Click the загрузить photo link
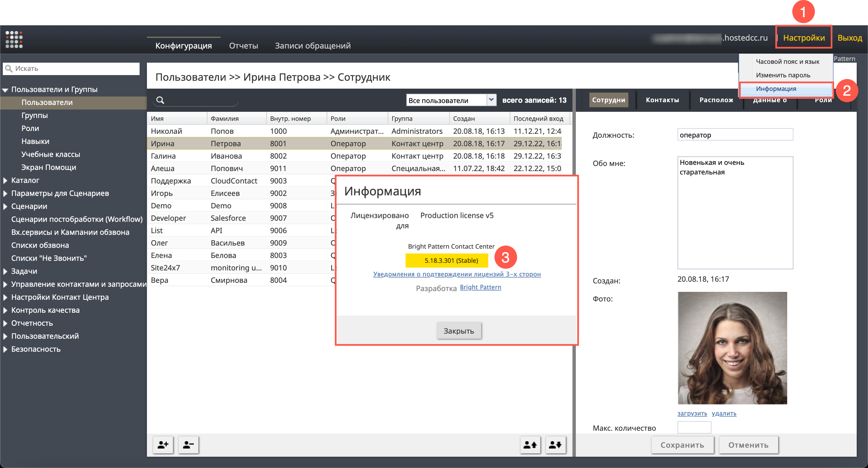Viewport: 868px width, 468px height. point(692,413)
